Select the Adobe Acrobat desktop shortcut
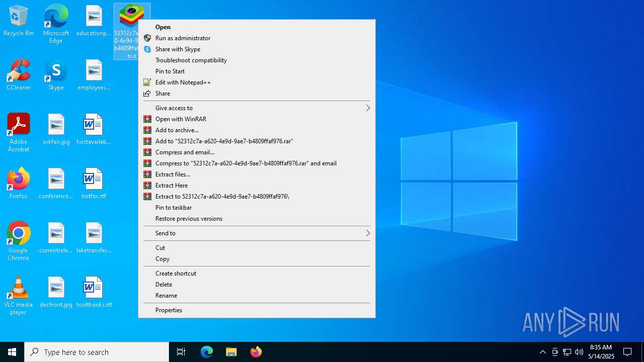 [x=19, y=133]
